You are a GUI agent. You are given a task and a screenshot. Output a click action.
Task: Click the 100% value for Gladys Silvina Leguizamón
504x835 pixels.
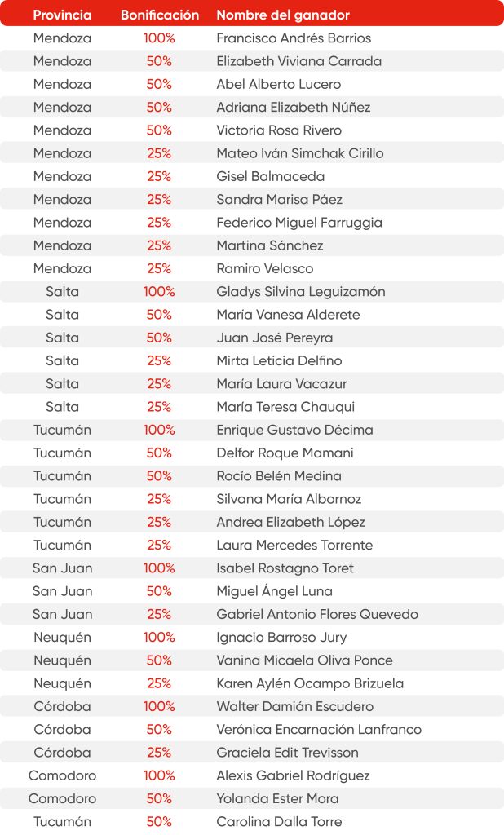(x=159, y=292)
